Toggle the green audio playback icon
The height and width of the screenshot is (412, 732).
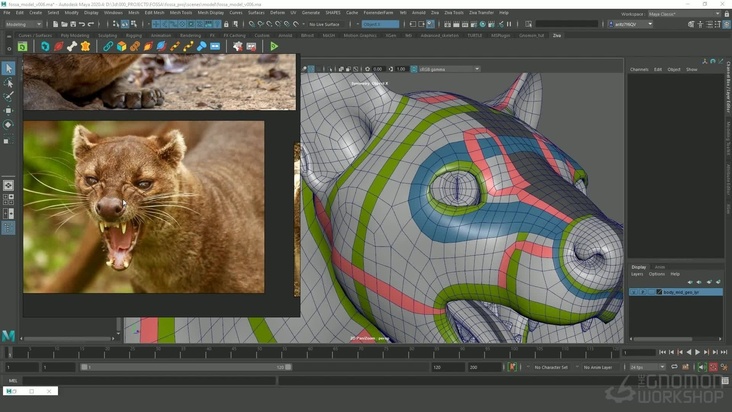tap(702, 367)
